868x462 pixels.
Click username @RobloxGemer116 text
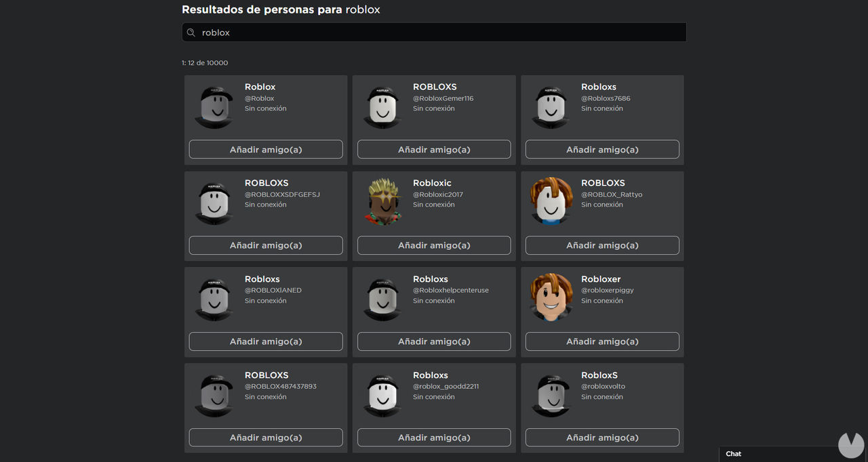[443, 98]
